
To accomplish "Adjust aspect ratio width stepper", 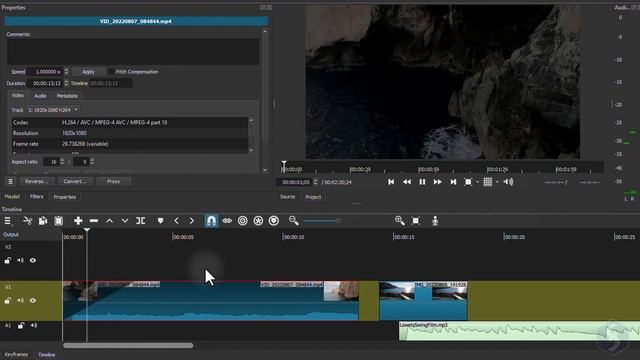I will click(x=62, y=162).
